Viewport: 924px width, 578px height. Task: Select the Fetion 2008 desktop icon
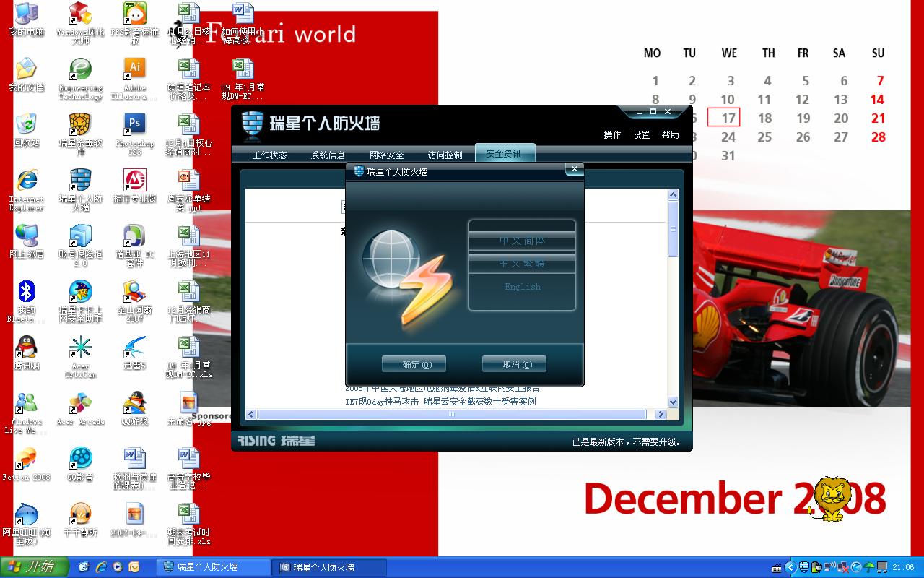[x=27, y=464]
